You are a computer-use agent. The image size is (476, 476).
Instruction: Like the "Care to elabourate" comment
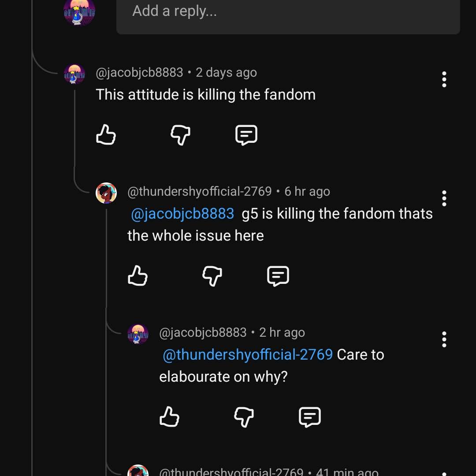[x=169, y=416]
